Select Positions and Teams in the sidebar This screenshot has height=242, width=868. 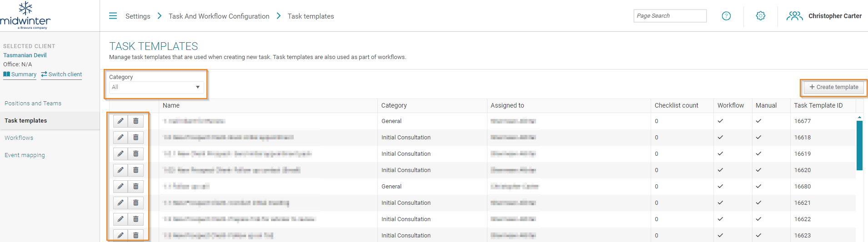pos(33,104)
